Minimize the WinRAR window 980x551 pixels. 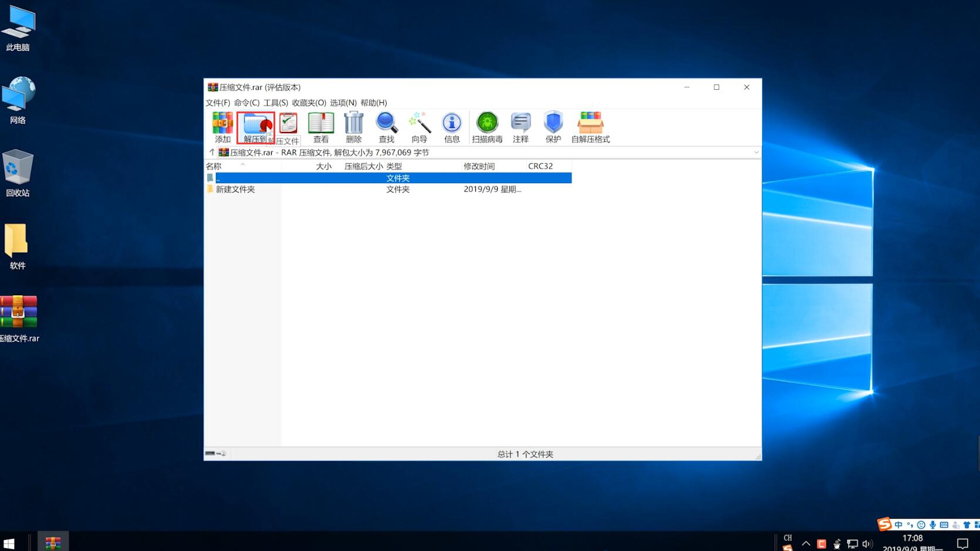click(687, 87)
